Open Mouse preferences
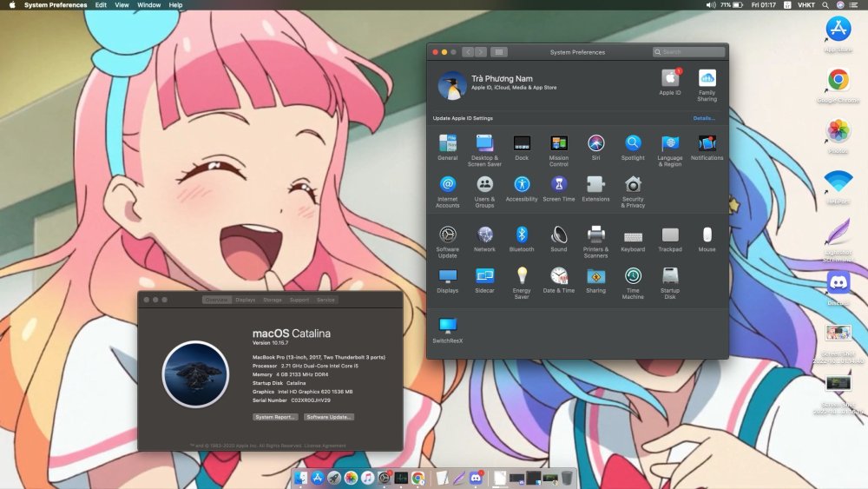This screenshot has width=868, height=489. click(x=707, y=239)
